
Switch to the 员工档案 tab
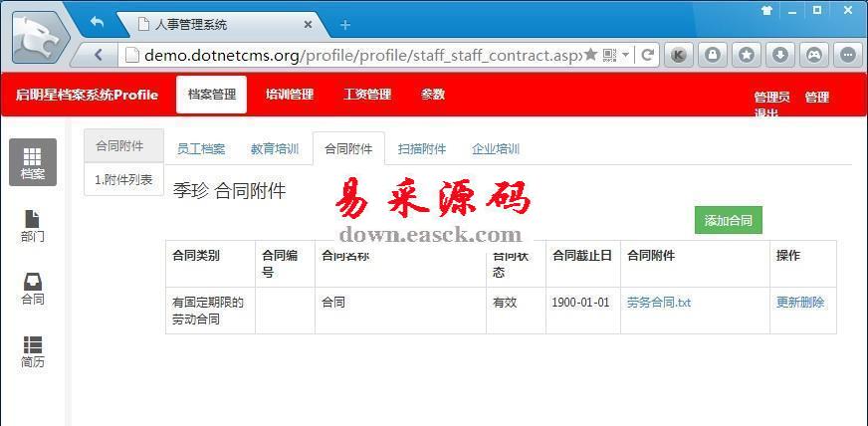(200, 149)
